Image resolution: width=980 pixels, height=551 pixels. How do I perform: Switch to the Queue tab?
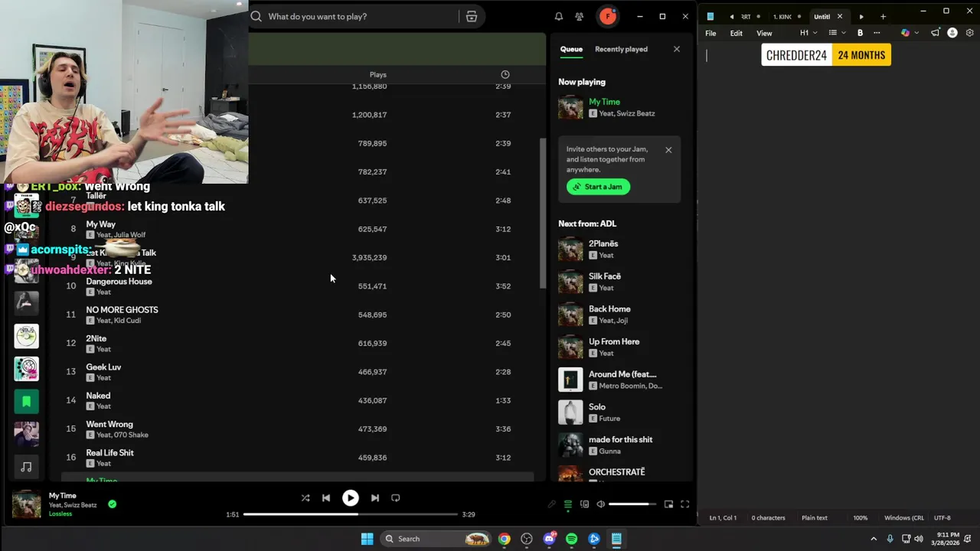pyautogui.click(x=571, y=49)
